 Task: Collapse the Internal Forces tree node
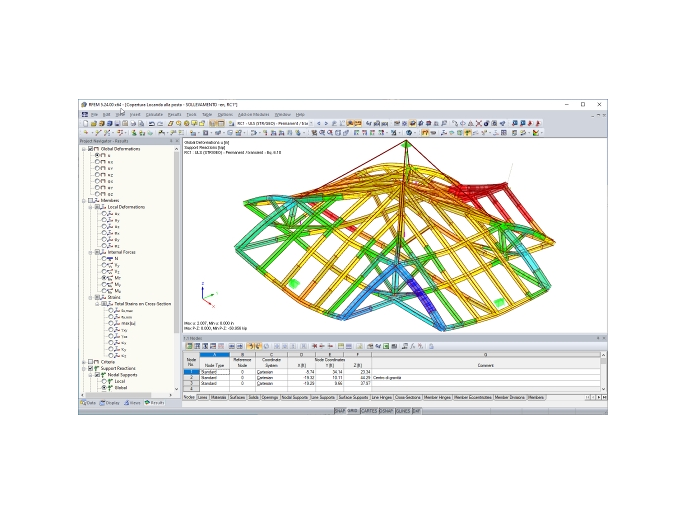91,252
